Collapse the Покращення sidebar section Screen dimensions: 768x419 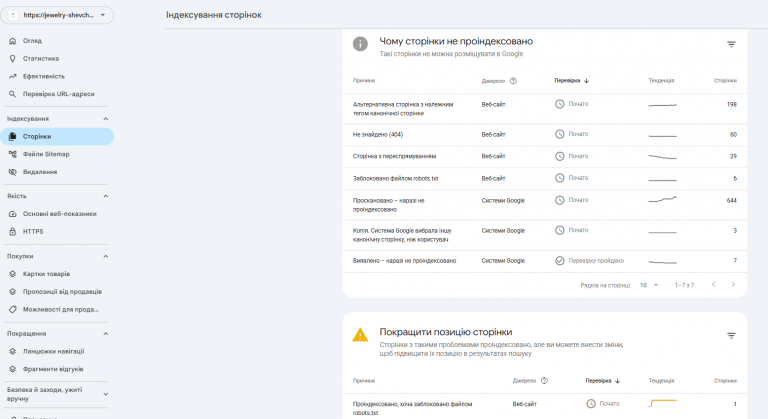pos(105,334)
